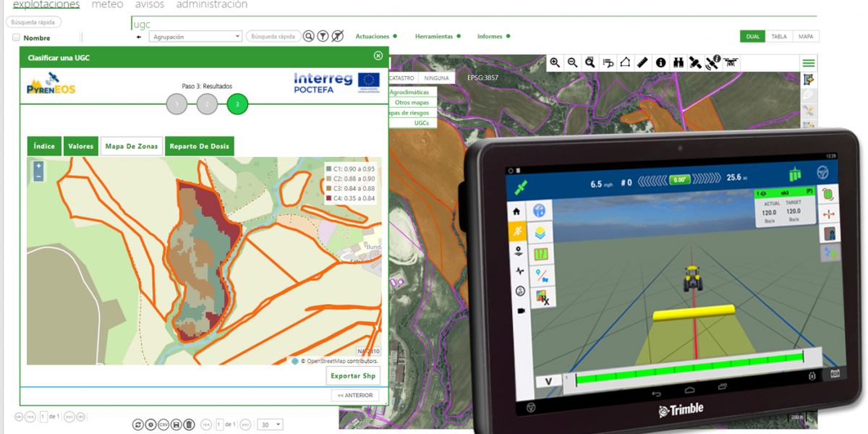Select the drone imagery tool
This screenshot has height=434, width=868.
[x=730, y=63]
